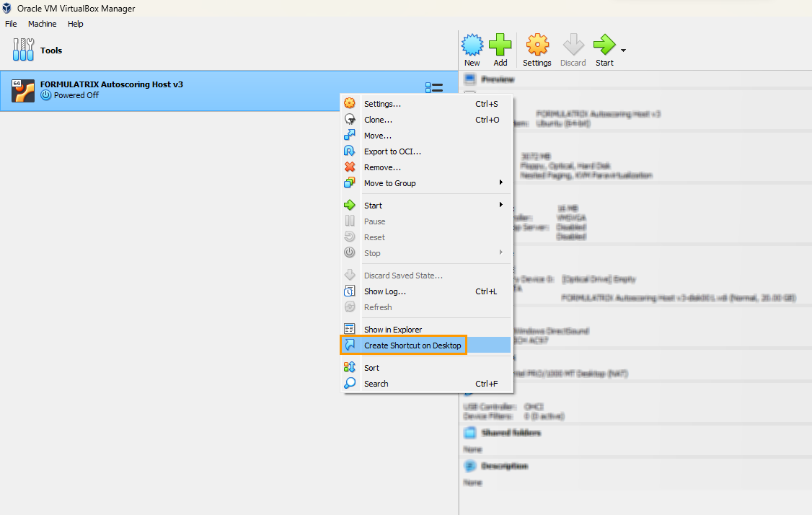
Task: Choose Create Shortcut on Desktop
Action: (412, 345)
